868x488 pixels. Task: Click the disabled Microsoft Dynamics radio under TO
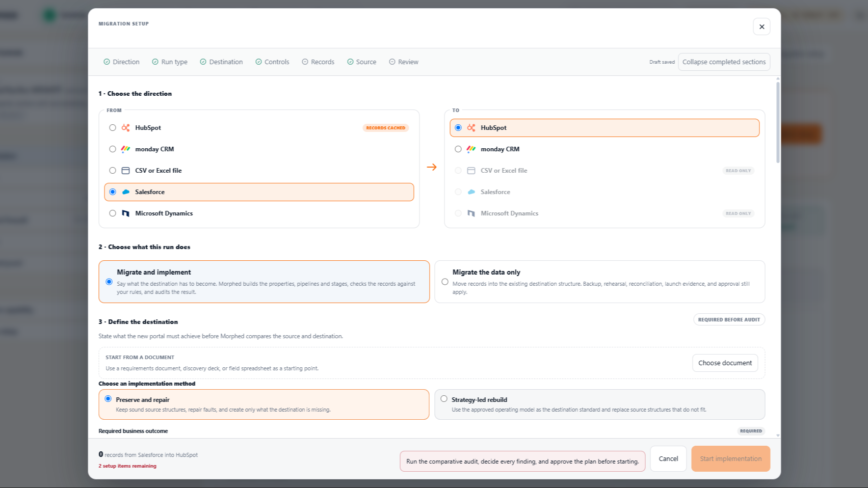tap(458, 213)
